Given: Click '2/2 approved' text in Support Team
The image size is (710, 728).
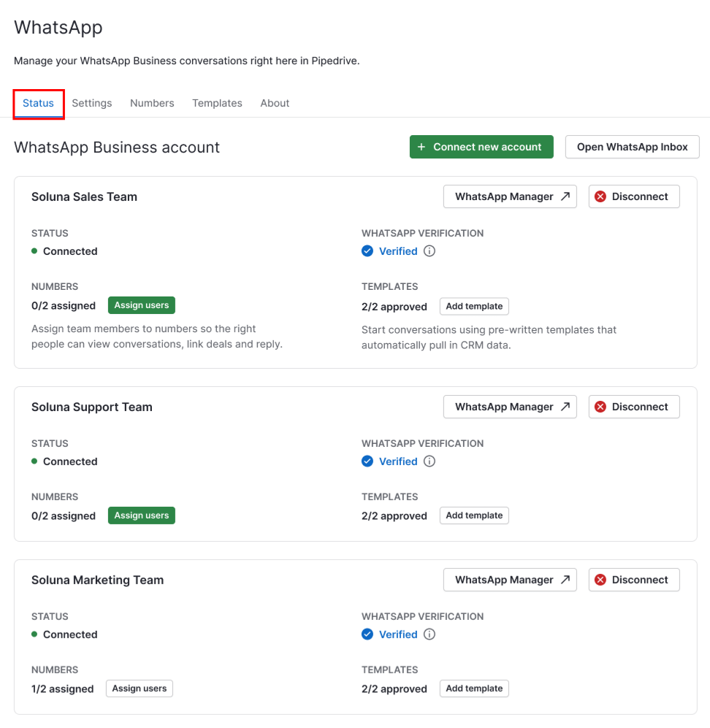Looking at the screenshot, I should point(394,516).
